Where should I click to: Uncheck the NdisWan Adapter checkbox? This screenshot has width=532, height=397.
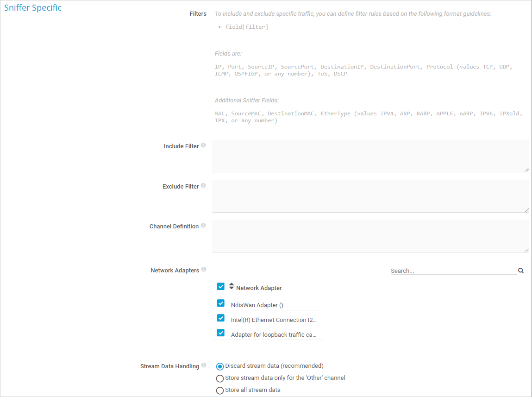[x=221, y=303]
